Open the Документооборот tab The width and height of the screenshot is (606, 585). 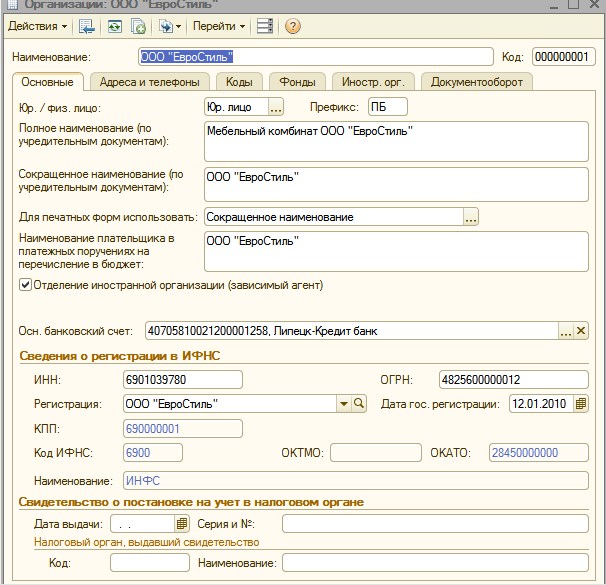tap(477, 82)
